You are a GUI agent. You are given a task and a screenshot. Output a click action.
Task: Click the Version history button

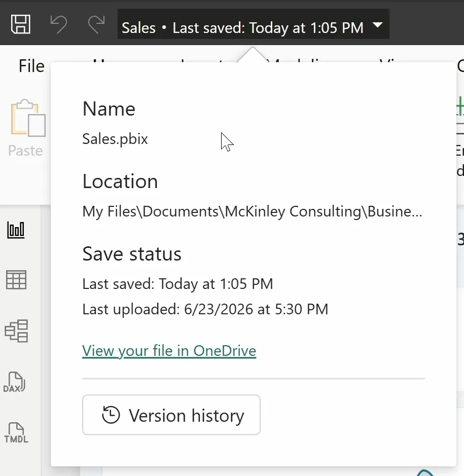point(171,415)
